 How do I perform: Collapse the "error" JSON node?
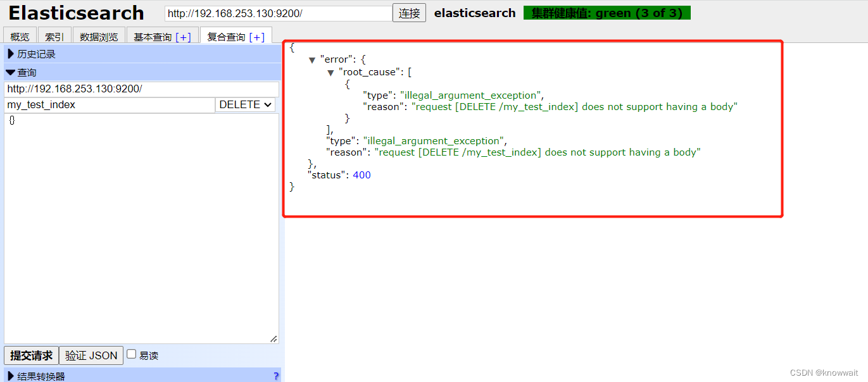[312, 60]
